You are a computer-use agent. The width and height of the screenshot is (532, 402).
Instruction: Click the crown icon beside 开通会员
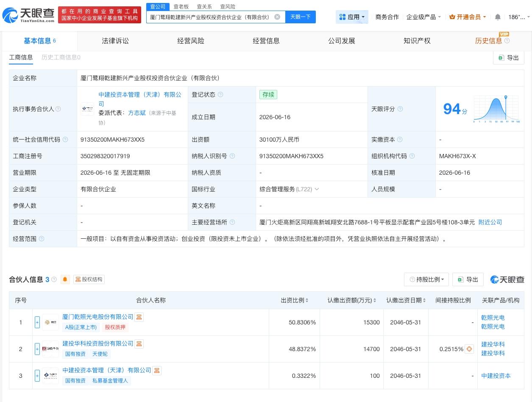point(452,17)
